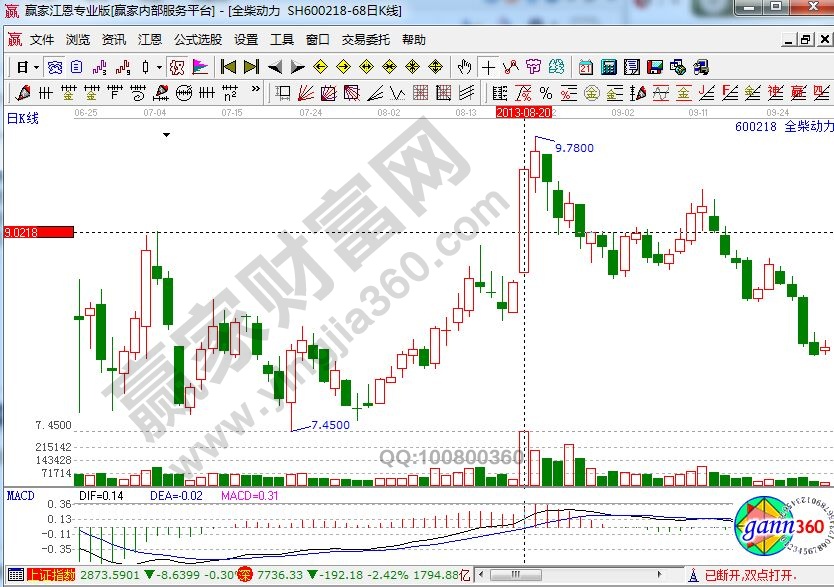Viewport: 834px width, 587px height.
Task: Click yellow diamond left-arrow icon
Action: 320,67
